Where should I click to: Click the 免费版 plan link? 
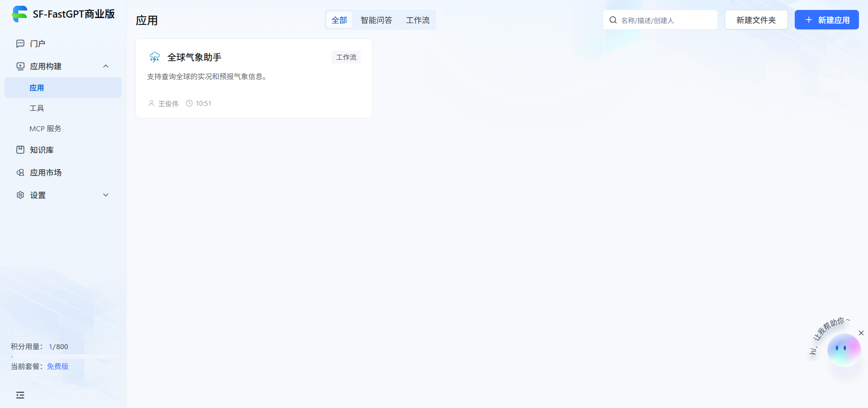pos(58,366)
